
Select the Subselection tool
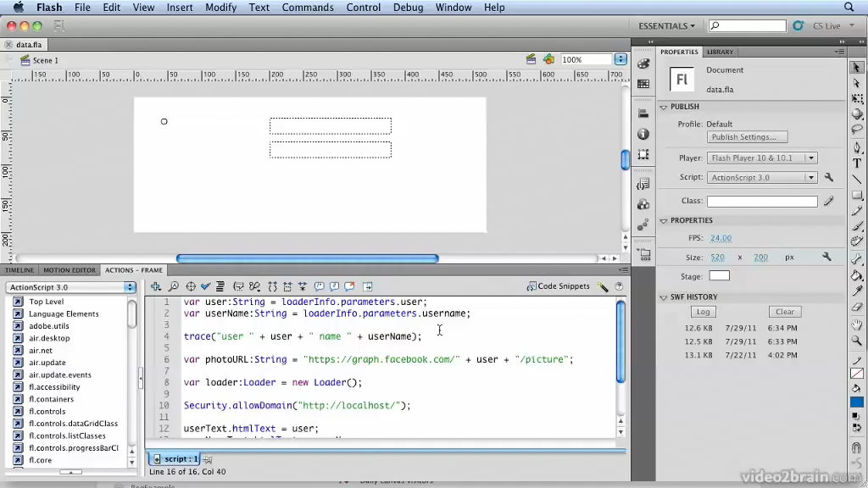(x=856, y=84)
